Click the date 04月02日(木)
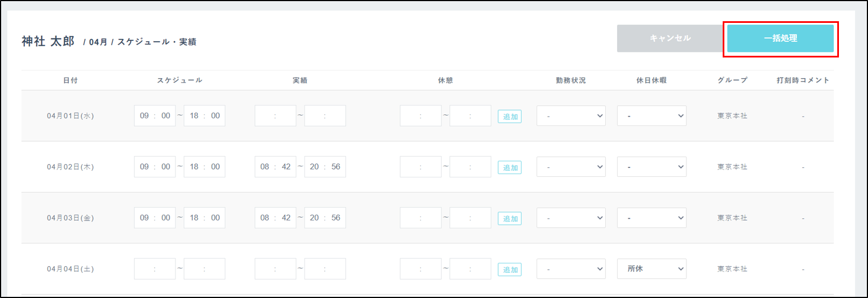 [70, 167]
